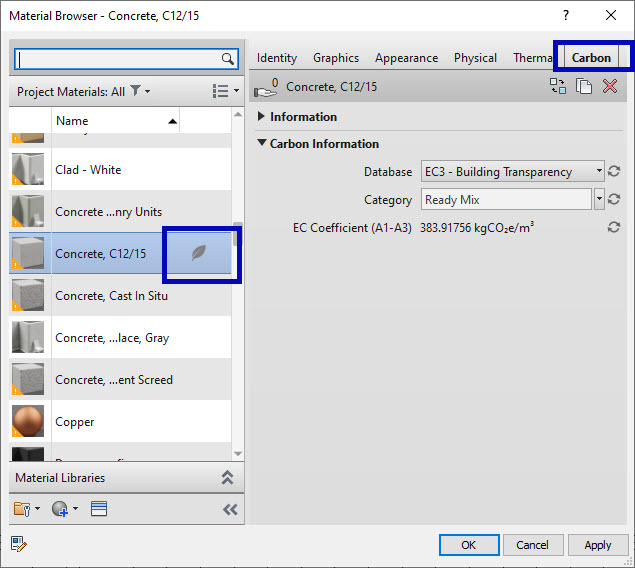The height and width of the screenshot is (568, 635).
Task: Switch to the Graphics tab
Action: pyautogui.click(x=336, y=58)
